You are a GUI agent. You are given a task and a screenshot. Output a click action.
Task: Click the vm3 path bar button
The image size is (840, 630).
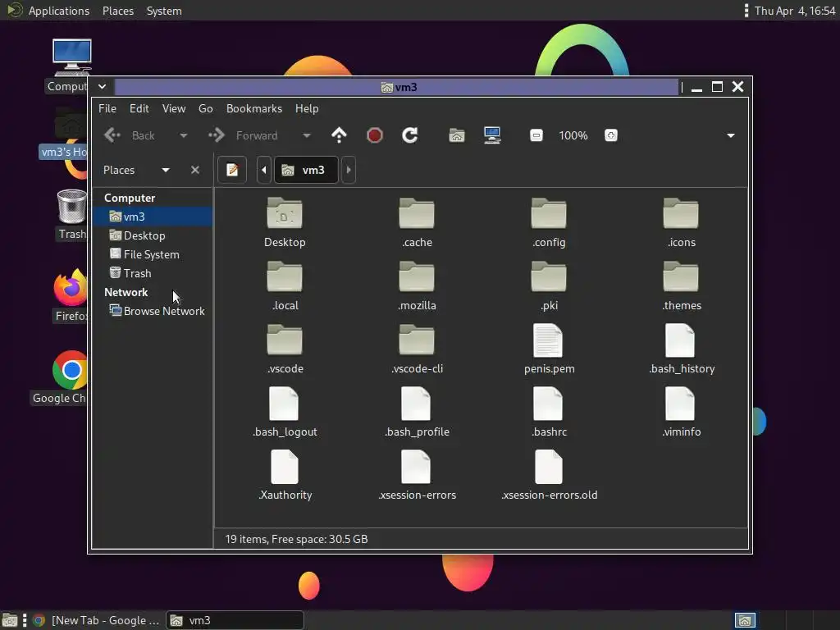306,170
